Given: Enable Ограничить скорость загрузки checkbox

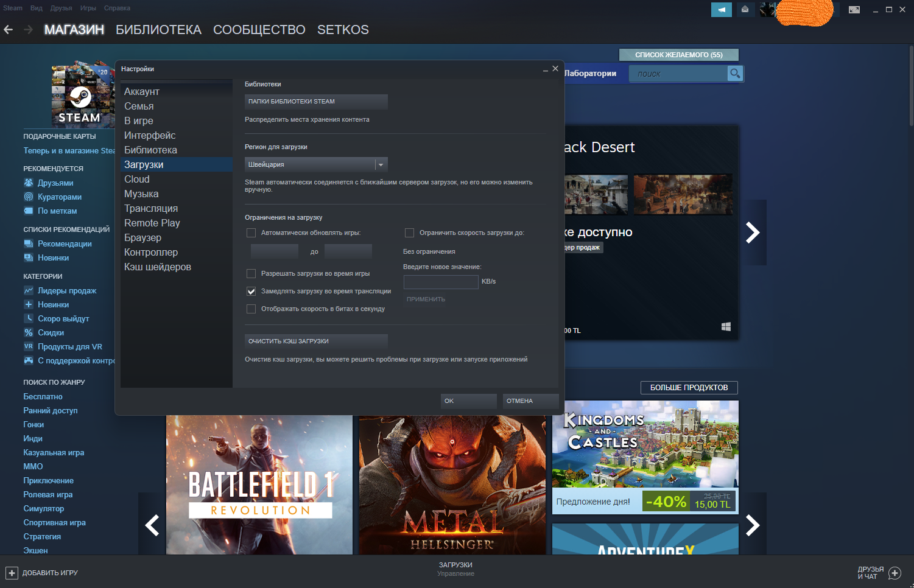Looking at the screenshot, I should (409, 233).
